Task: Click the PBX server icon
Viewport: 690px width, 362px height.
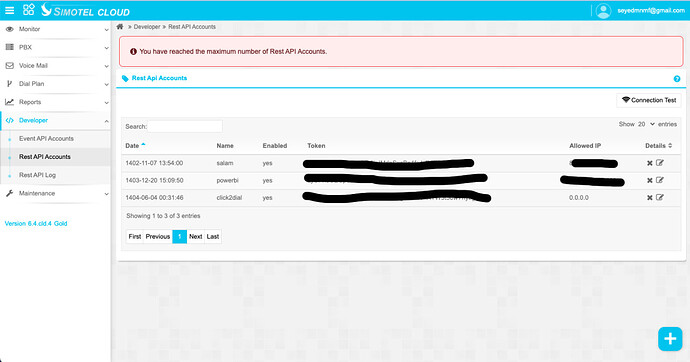Action: (9, 47)
